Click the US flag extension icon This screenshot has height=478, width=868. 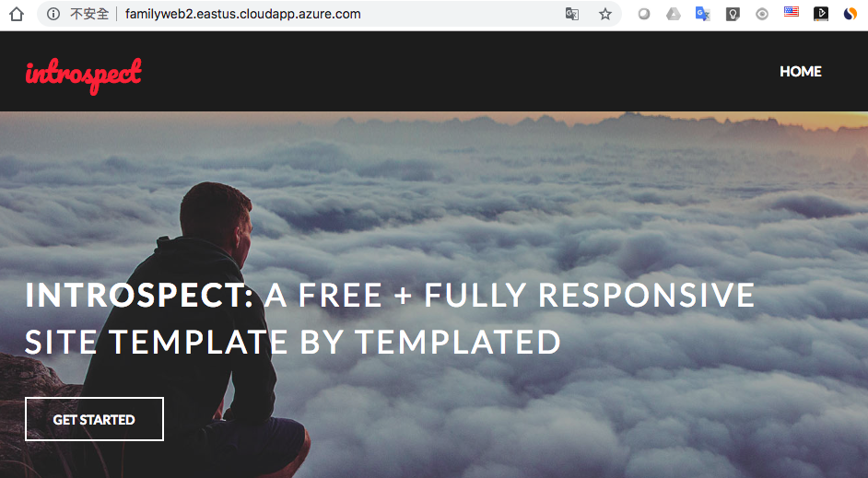pyautogui.click(x=792, y=12)
